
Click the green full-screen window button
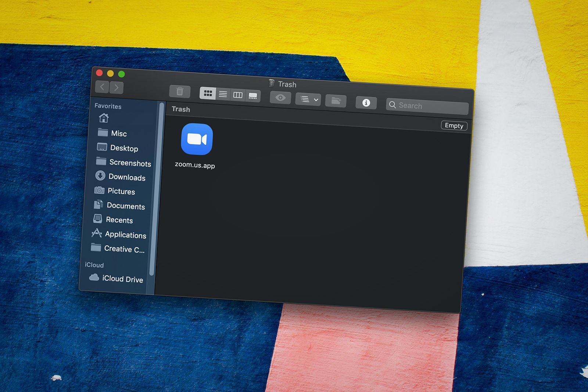(x=121, y=74)
